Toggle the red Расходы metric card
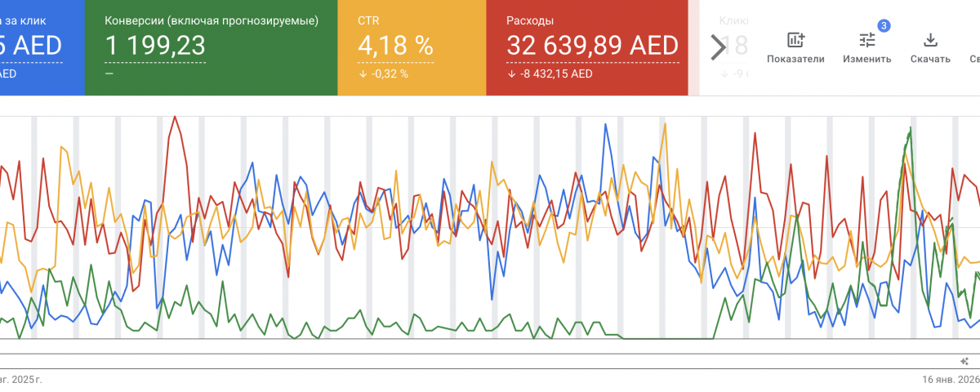980x392 pixels. (586, 47)
